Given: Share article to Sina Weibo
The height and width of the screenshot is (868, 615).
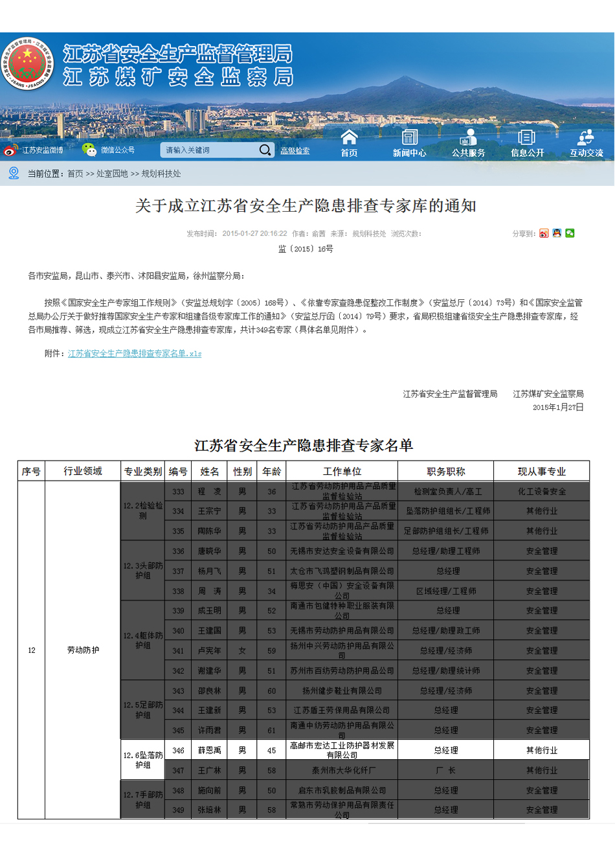Looking at the screenshot, I should [x=544, y=234].
